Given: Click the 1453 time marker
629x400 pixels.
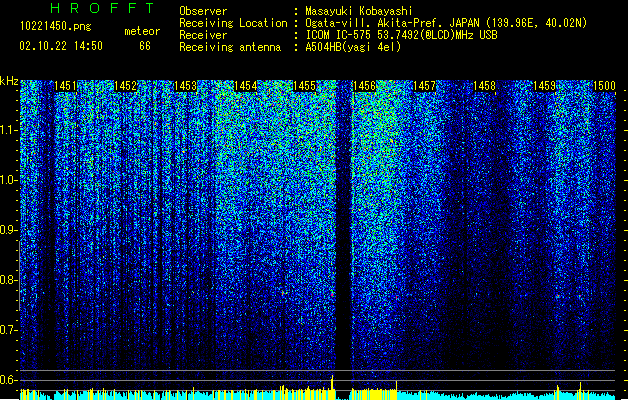Looking at the screenshot, I should (x=186, y=86).
